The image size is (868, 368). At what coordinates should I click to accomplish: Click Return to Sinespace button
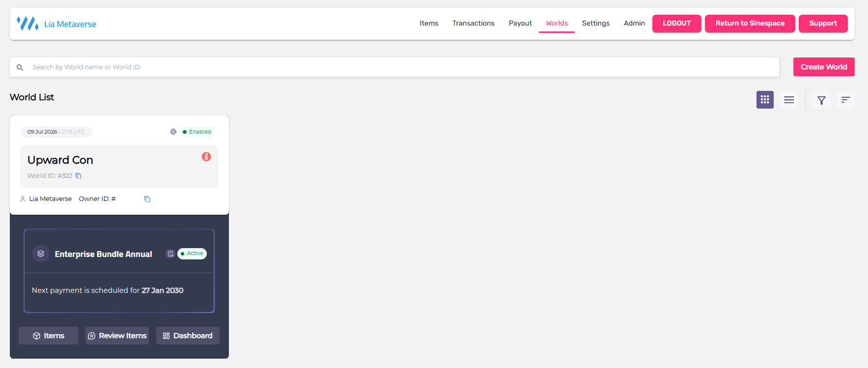click(750, 24)
